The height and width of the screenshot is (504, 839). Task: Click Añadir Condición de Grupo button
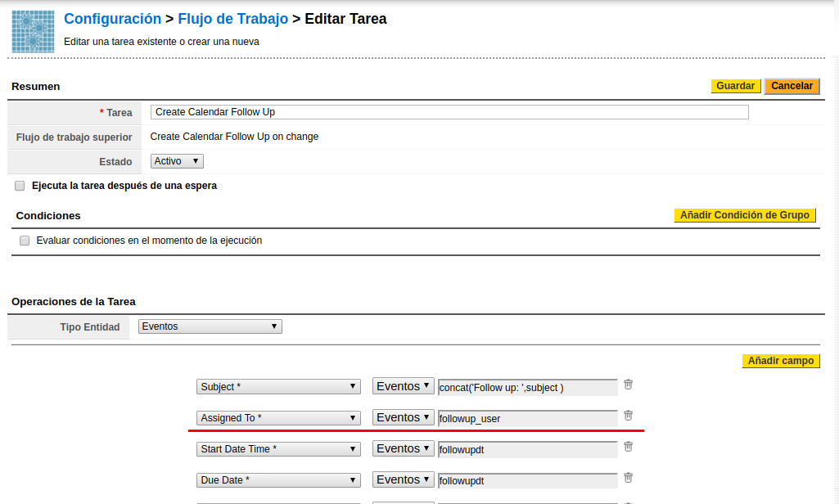point(745,215)
